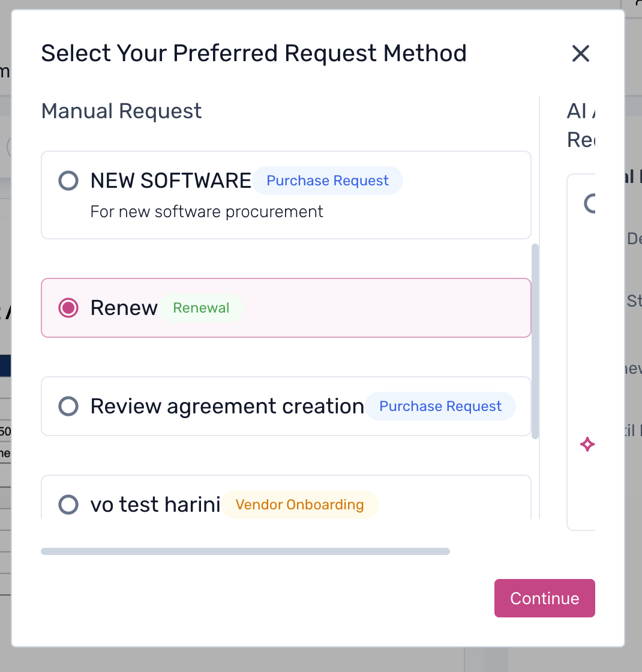
Task: Select the NEW SOFTWARE radio button
Action: 68,181
